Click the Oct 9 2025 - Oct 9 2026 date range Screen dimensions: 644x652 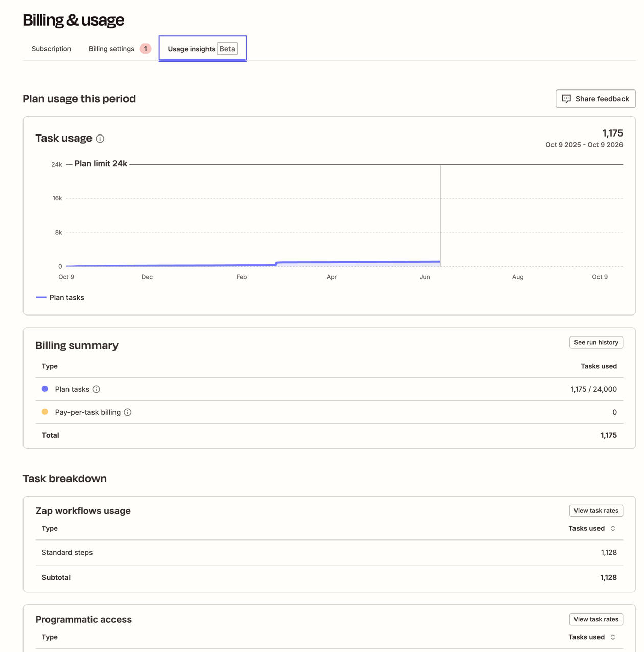[584, 145]
